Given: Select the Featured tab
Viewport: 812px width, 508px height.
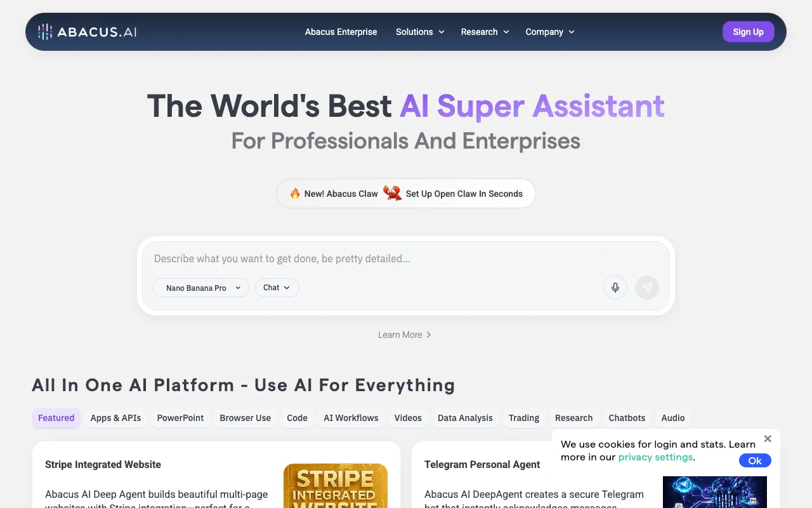Looking at the screenshot, I should tap(56, 418).
